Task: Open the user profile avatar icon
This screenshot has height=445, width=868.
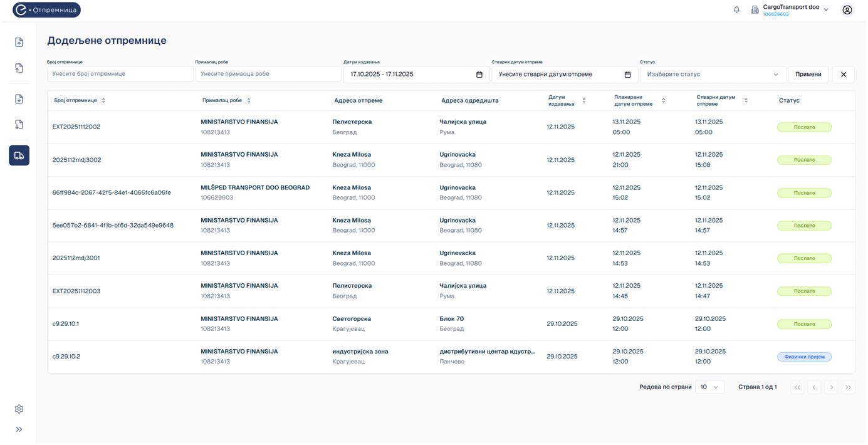Action: pyautogui.click(x=847, y=9)
